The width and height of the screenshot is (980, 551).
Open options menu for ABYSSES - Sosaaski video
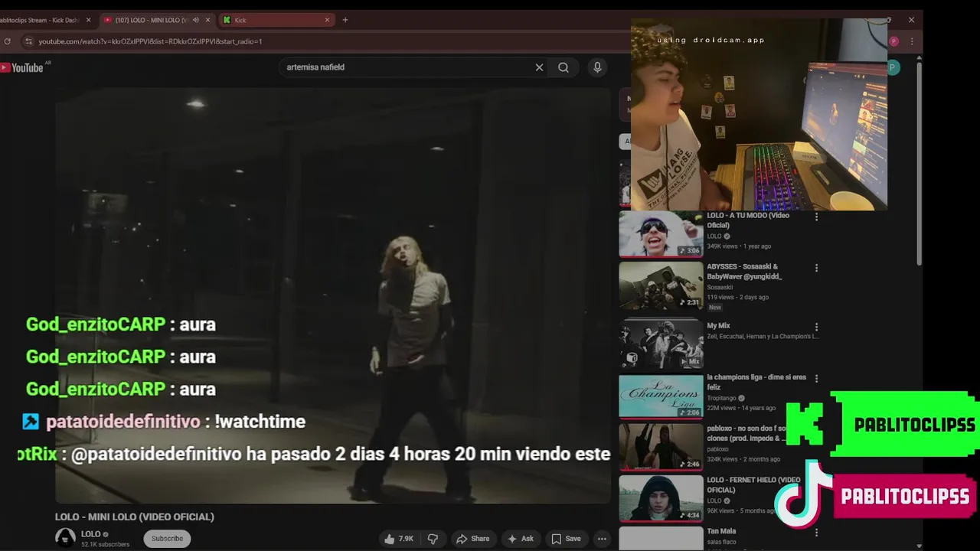point(816,268)
